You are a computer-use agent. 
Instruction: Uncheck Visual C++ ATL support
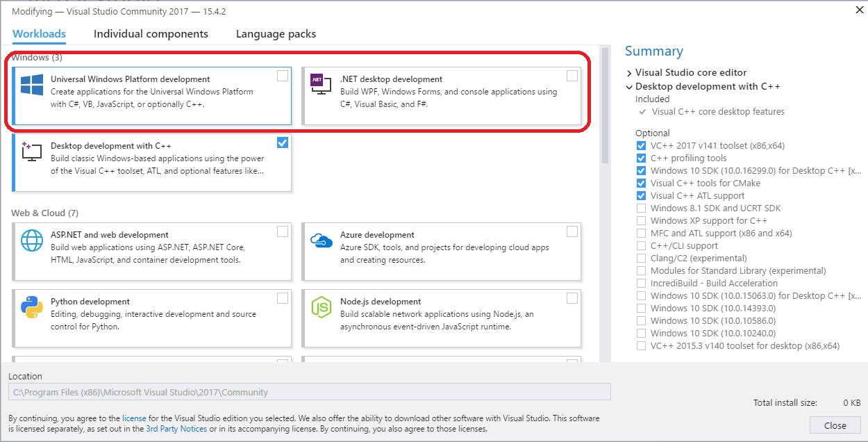click(641, 196)
